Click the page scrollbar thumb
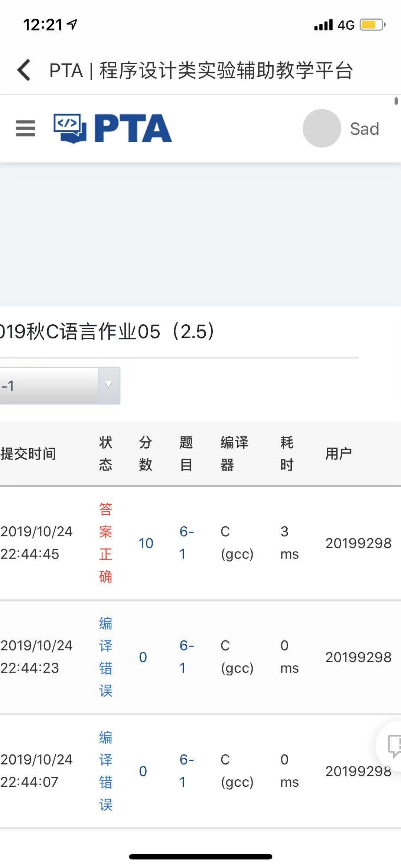The width and height of the screenshot is (401, 868). coord(396,101)
